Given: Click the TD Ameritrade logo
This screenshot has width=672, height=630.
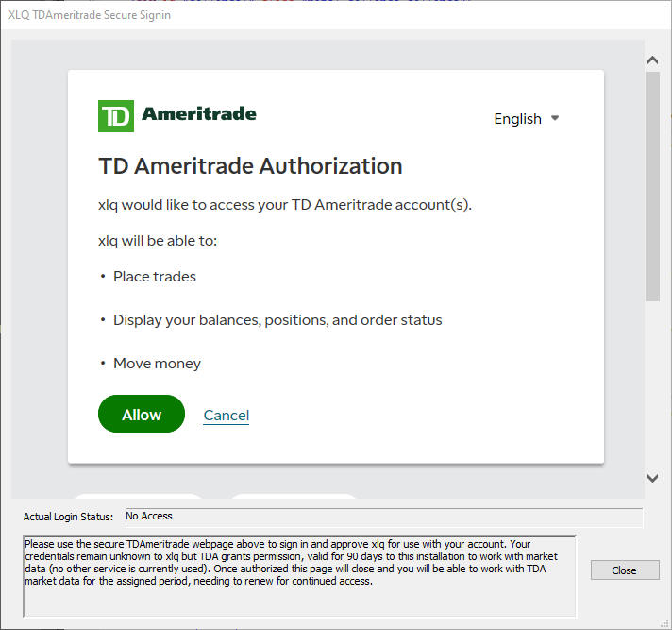Looking at the screenshot, I should pyautogui.click(x=177, y=116).
